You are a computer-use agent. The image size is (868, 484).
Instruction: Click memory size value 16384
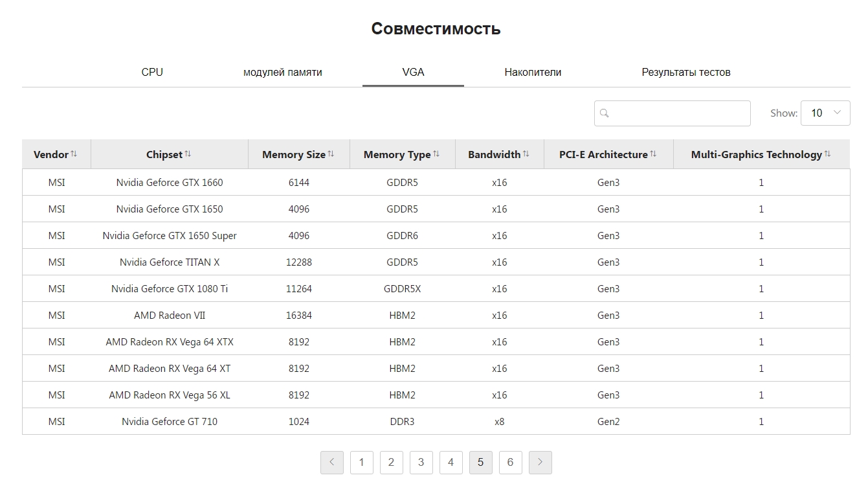click(x=299, y=316)
